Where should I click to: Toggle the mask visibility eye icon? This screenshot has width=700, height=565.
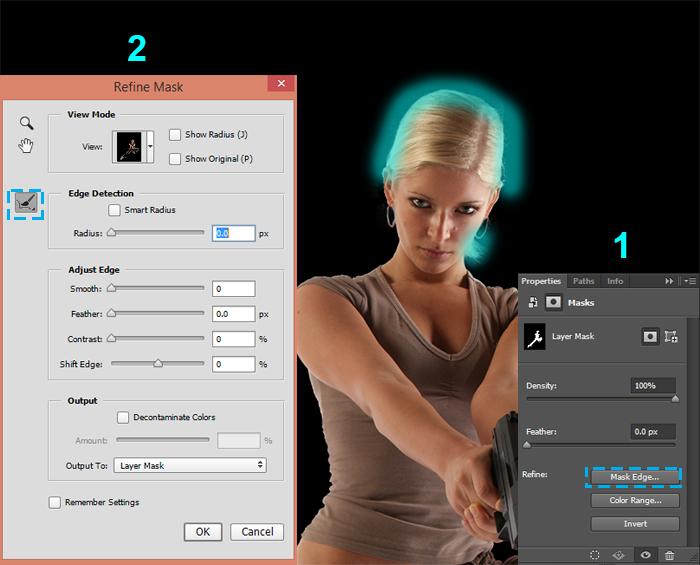pyautogui.click(x=645, y=555)
